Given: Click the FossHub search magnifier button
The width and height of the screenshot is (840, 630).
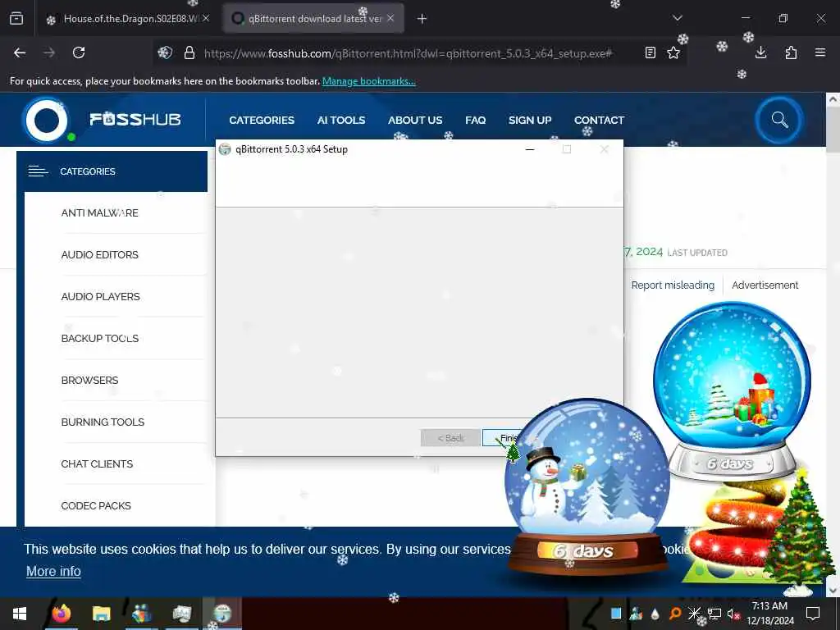Looking at the screenshot, I should 779,120.
